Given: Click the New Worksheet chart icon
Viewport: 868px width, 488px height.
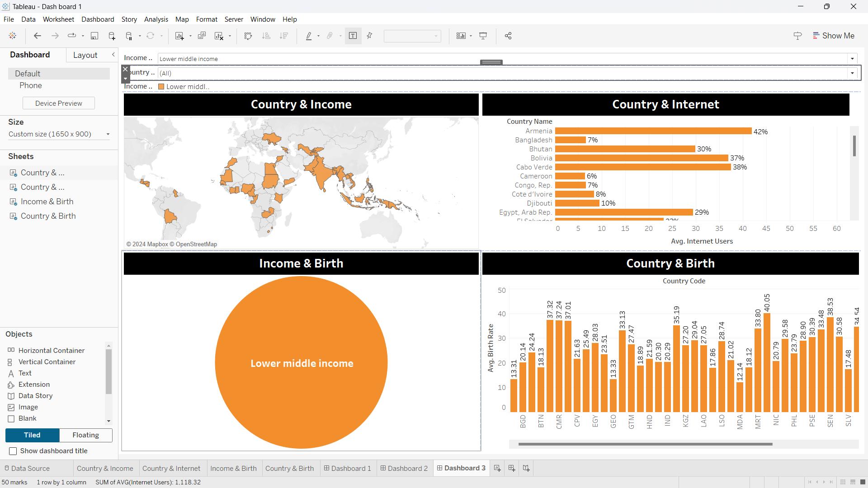Looking at the screenshot, I should point(179,36).
